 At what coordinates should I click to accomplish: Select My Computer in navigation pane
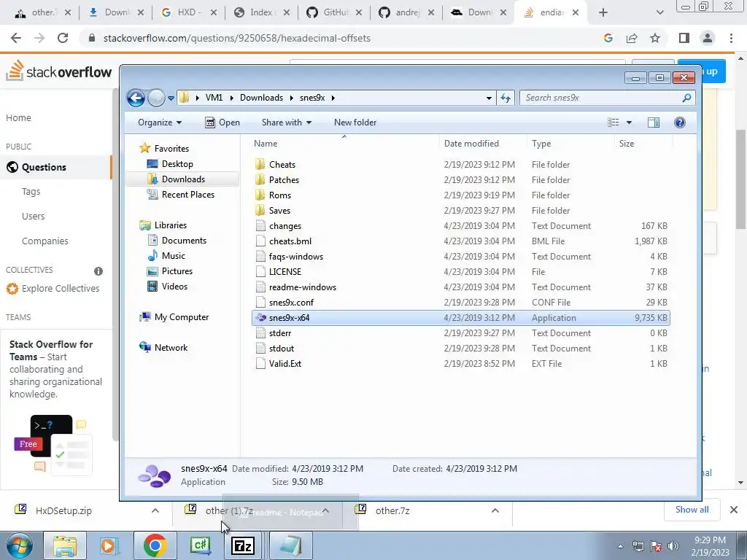[x=181, y=317]
